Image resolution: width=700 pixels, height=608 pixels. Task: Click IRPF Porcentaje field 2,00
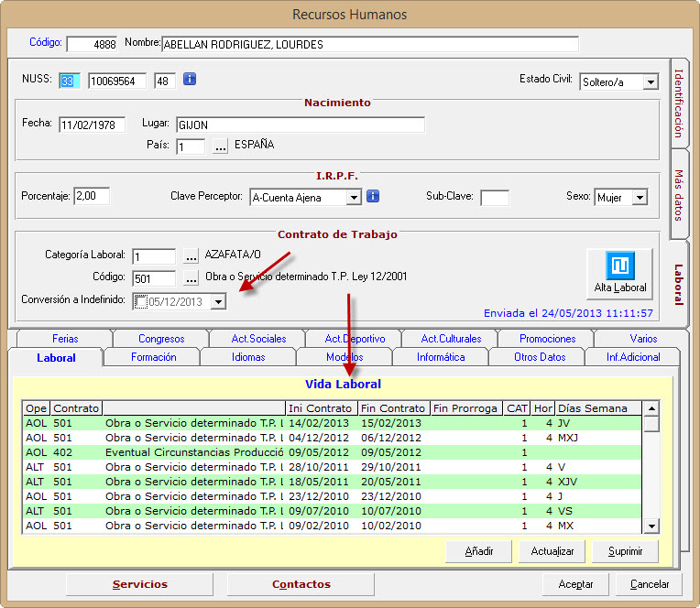click(92, 196)
